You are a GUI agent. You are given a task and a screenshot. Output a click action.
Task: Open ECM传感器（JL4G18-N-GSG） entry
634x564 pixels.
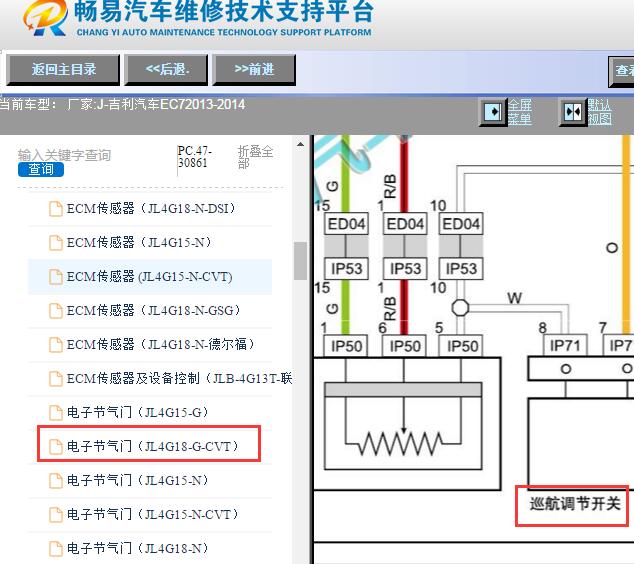pyautogui.click(x=153, y=311)
